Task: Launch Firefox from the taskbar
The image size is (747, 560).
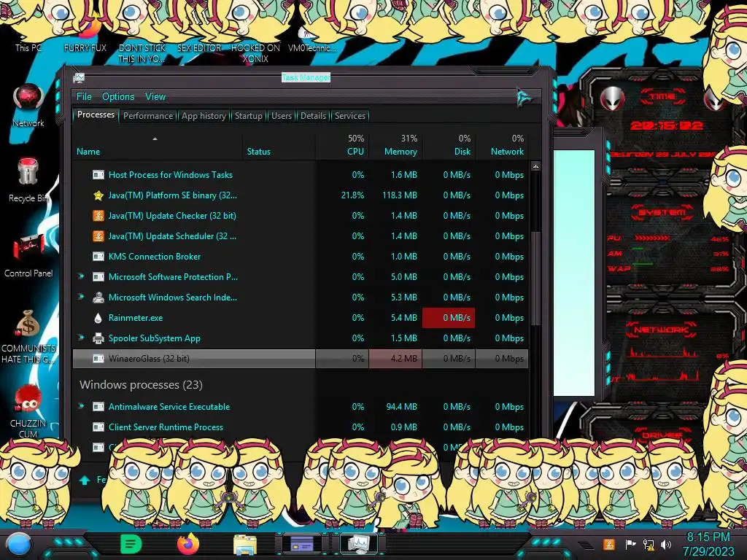Action: (188, 544)
